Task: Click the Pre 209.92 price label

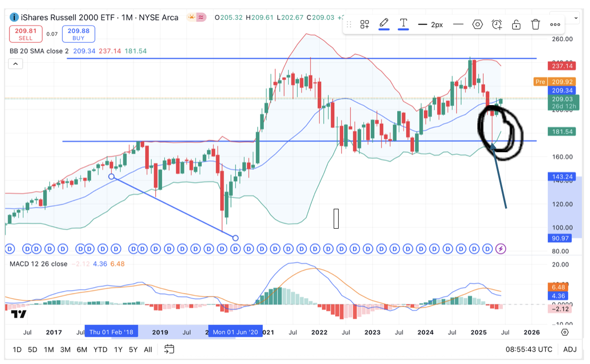Action: coord(555,82)
